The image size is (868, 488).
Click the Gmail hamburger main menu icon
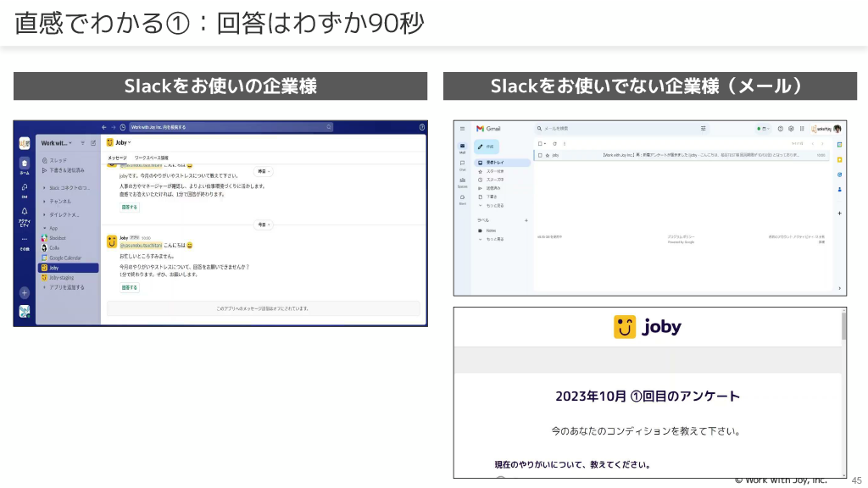point(462,128)
